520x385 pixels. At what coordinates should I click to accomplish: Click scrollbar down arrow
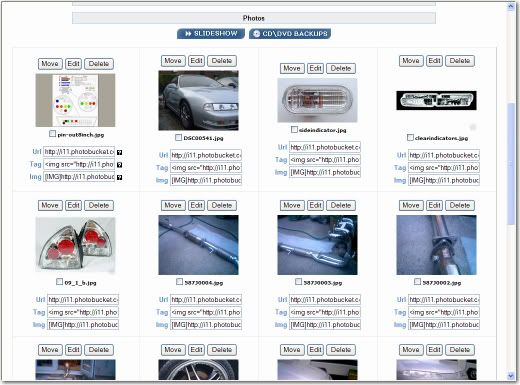511,376
